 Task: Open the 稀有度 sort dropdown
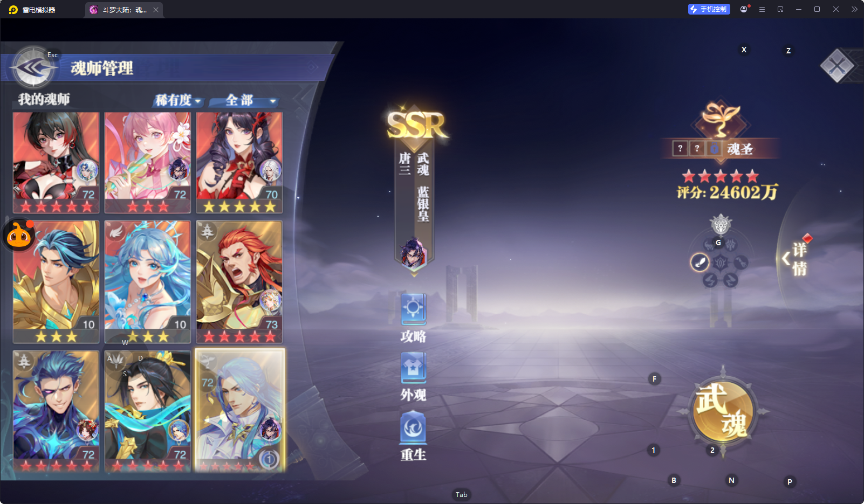click(178, 100)
